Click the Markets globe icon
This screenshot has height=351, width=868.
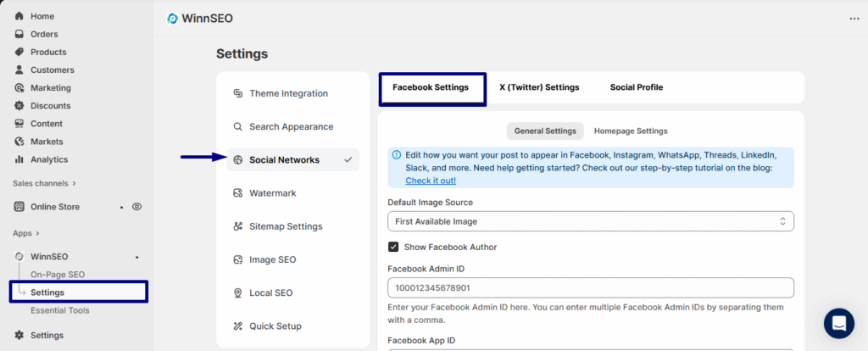coord(19,142)
